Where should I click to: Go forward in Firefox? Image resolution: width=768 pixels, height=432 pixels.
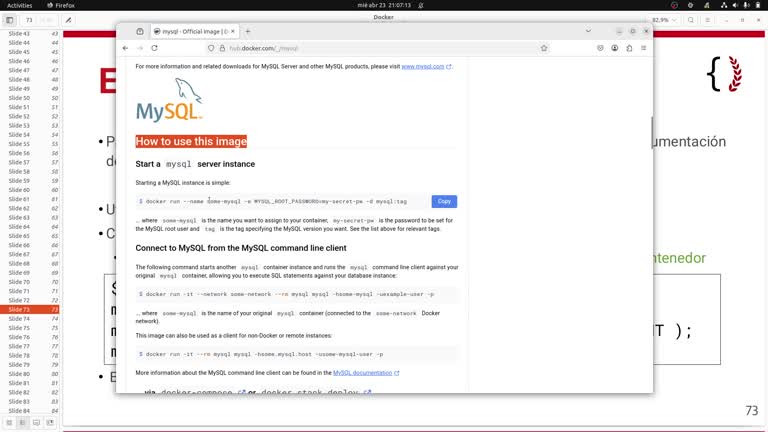[140, 48]
